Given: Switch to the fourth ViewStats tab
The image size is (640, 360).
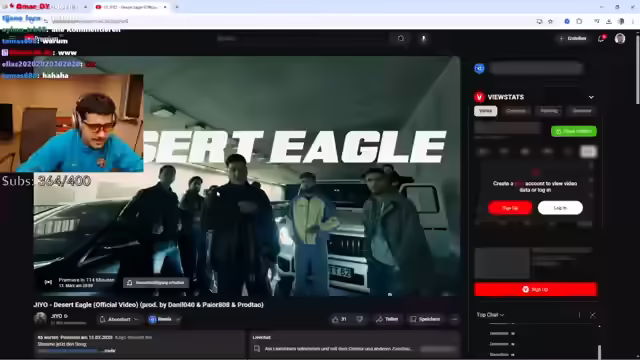Looking at the screenshot, I should point(582,111).
